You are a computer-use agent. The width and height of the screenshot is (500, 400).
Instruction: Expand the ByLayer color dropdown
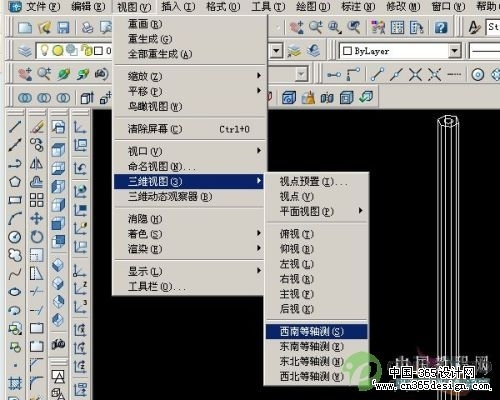pyautogui.click(x=454, y=51)
